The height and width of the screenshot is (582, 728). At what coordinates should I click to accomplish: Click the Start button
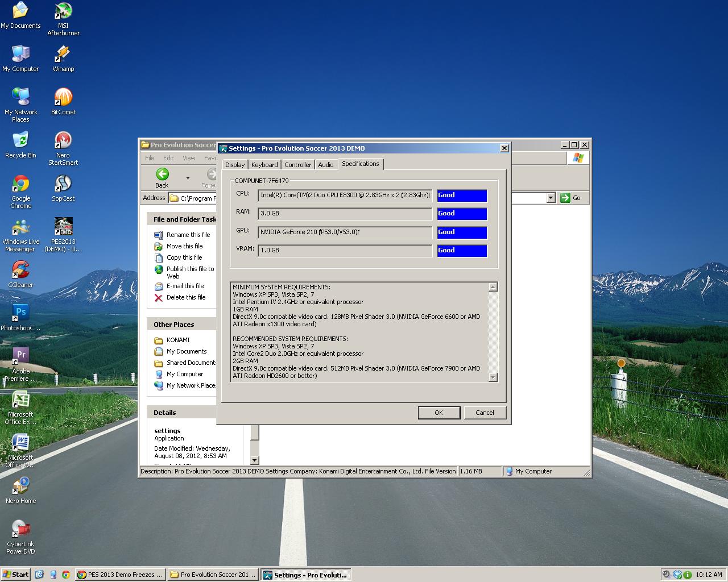[15, 575]
